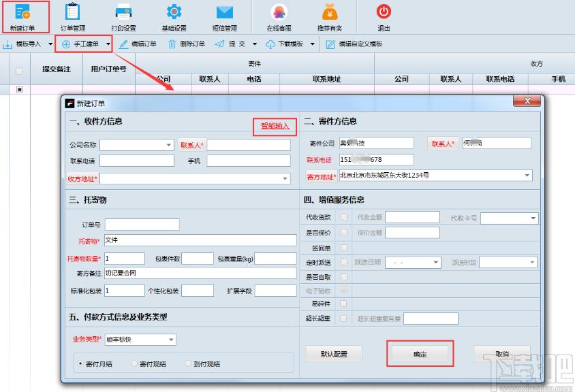This screenshot has height=392, width=575.
Task: Click 编辑订单 edit order
Action: point(138,44)
